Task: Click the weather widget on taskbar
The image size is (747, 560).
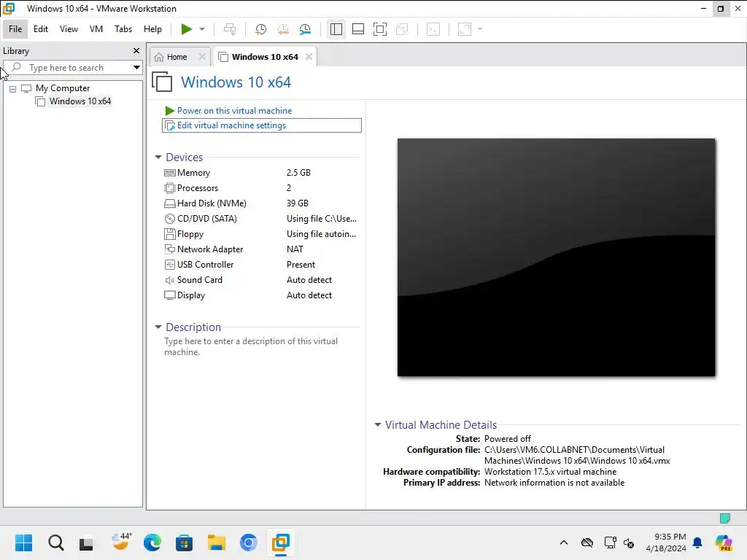Action: [x=121, y=542]
